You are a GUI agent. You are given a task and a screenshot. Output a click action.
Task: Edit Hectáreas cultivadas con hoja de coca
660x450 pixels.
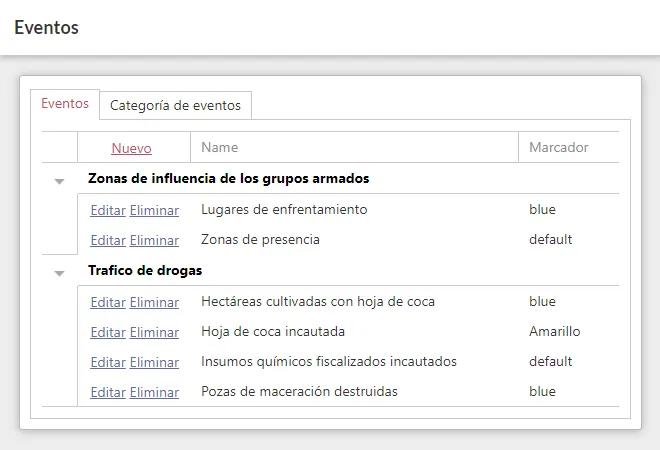(x=108, y=303)
